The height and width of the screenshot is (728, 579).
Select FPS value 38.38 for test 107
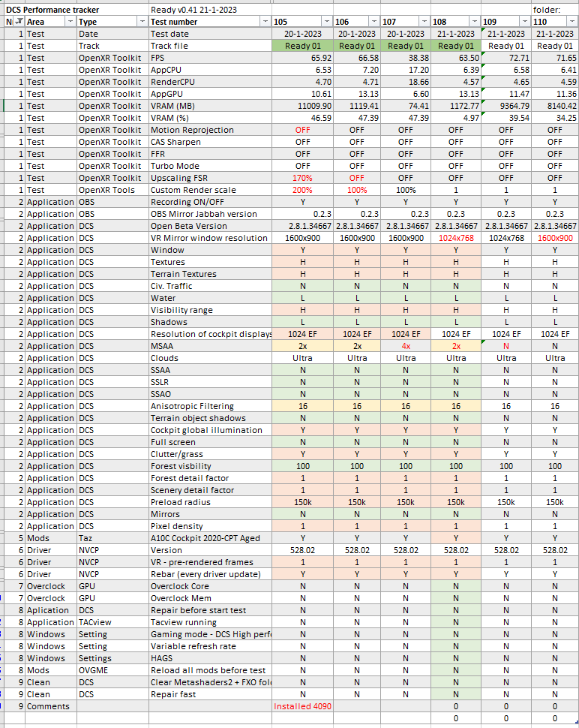click(x=406, y=58)
